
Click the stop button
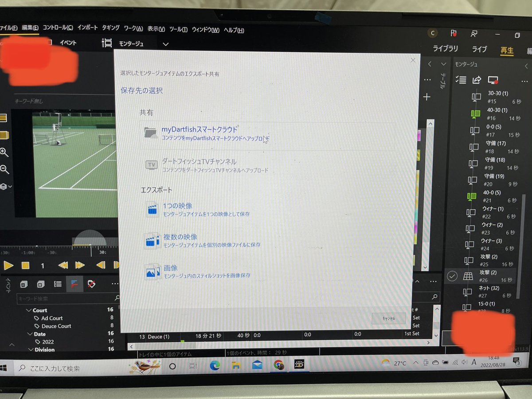(x=26, y=265)
